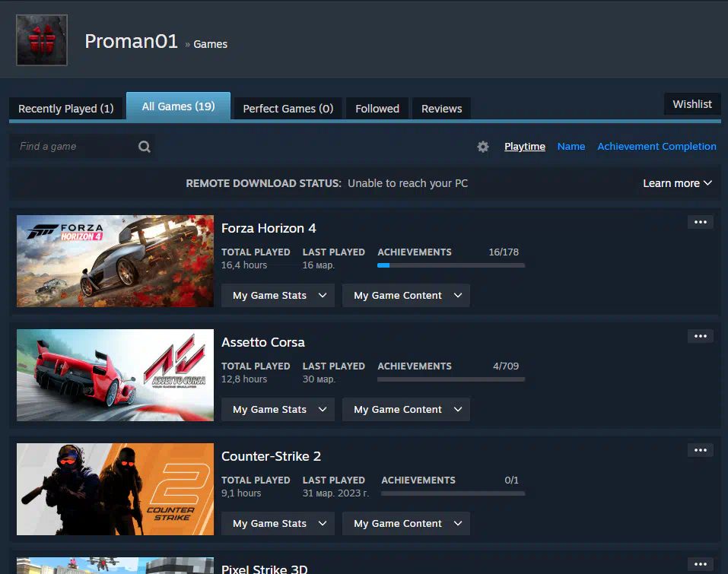Viewport: 728px width, 574px height.
Task: Click the Counter-Strike 2 achievements progress bar
Action: [x=453, y=493]
